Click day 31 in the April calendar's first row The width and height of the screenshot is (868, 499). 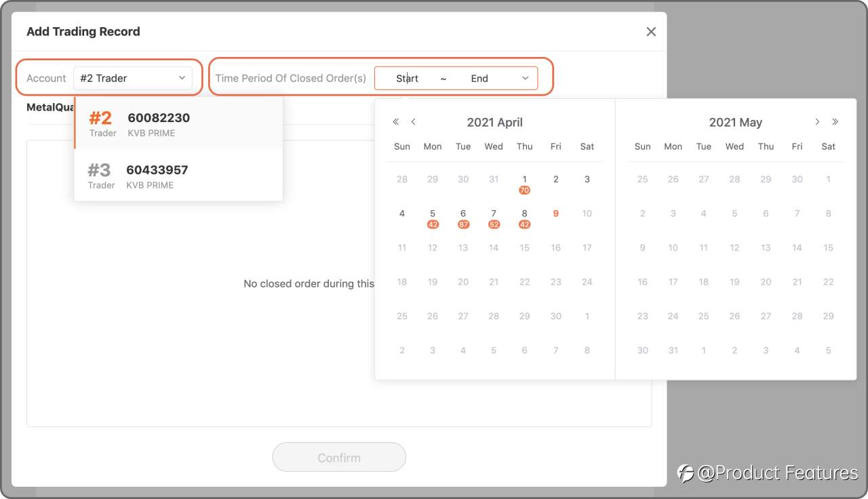click(x=494, y=180)
